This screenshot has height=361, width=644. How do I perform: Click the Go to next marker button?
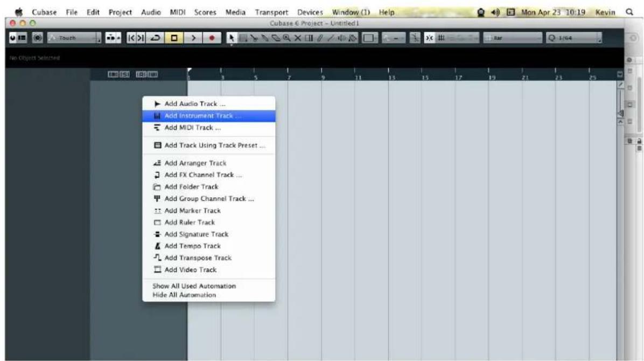[141, 38]
